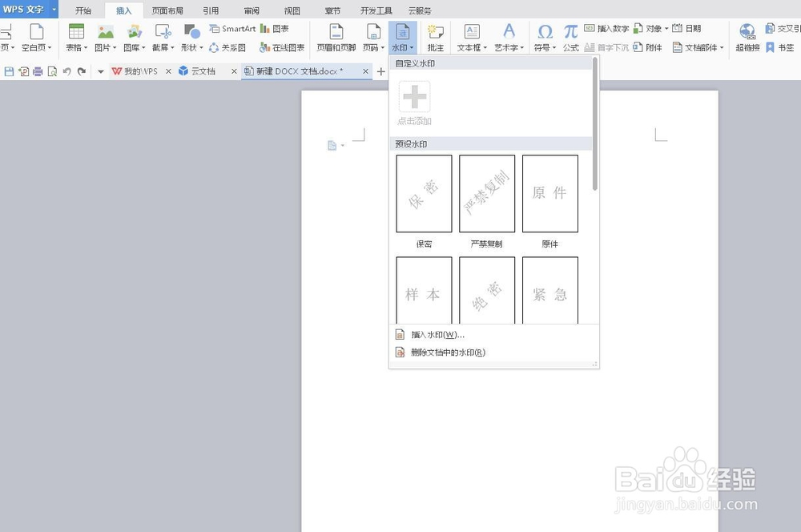
Task: Select the 严禁复制 preset watermark thumbnail
Action: [x=487, y=194]
